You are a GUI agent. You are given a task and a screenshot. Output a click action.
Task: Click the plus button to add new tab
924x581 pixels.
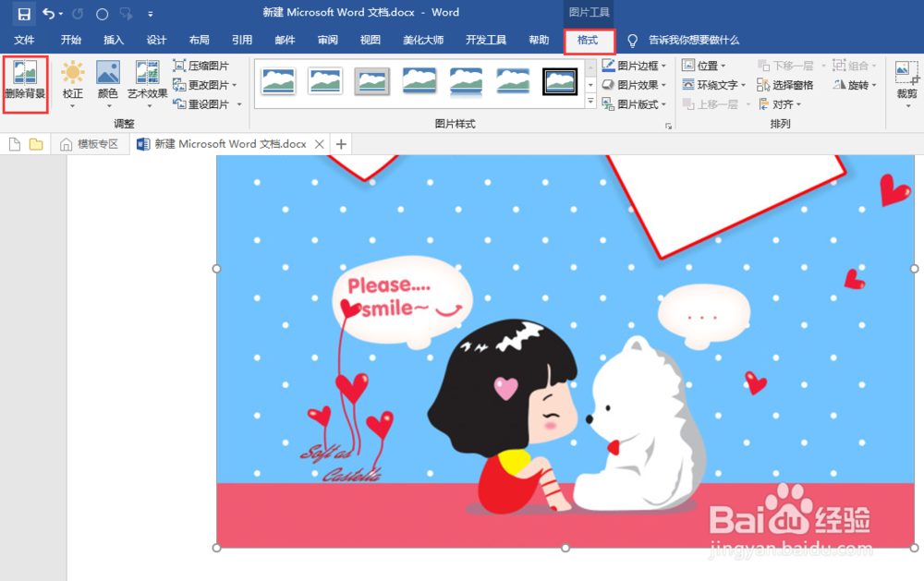341,144
